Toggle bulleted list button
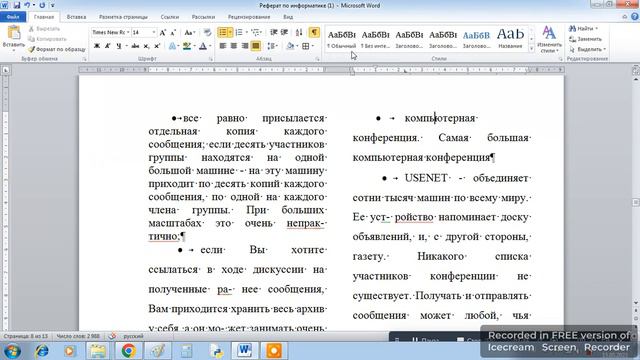The image size is (640, 360). coord(222,32)
